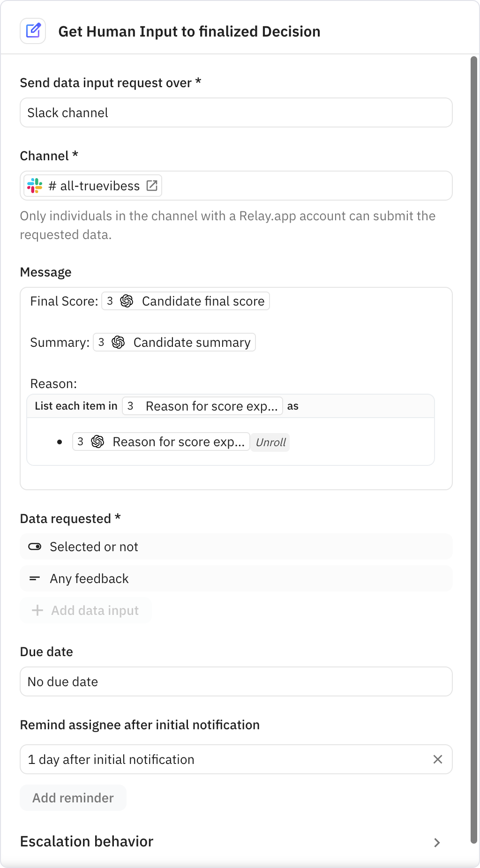Click the title 'Get Human Input to finalized Decision'
The image size is (480, 868).
tap(189, 31)
